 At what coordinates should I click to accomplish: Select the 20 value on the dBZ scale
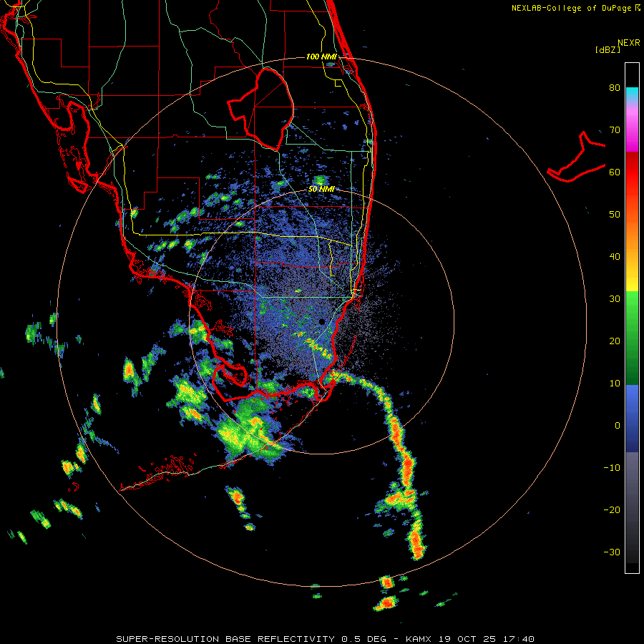tap(615, 341)
